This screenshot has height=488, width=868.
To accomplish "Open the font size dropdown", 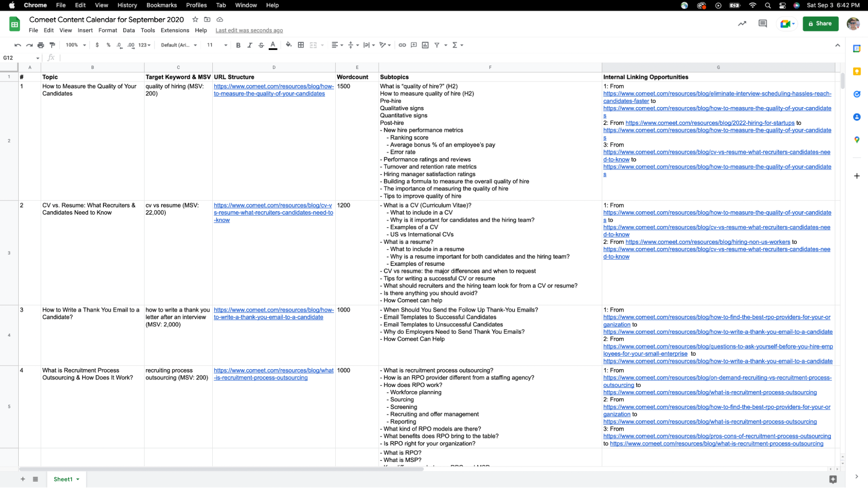I will point(217,45).
